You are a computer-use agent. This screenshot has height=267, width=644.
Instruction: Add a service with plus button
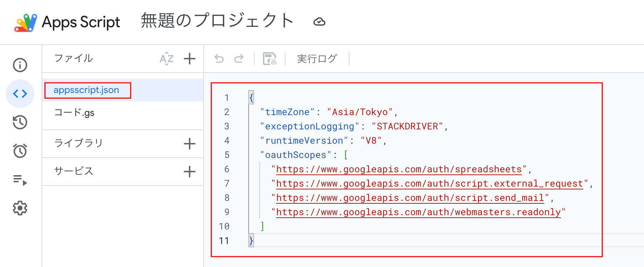[189, 172]
